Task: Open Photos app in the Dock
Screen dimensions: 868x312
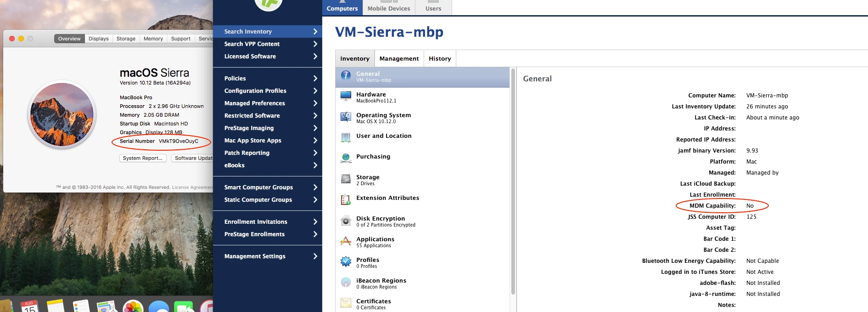Action: coord(133,307)
